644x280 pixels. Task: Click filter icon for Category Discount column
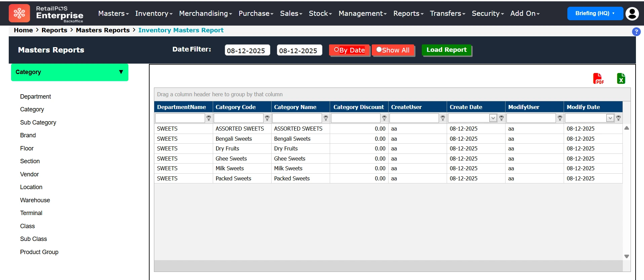384,118
